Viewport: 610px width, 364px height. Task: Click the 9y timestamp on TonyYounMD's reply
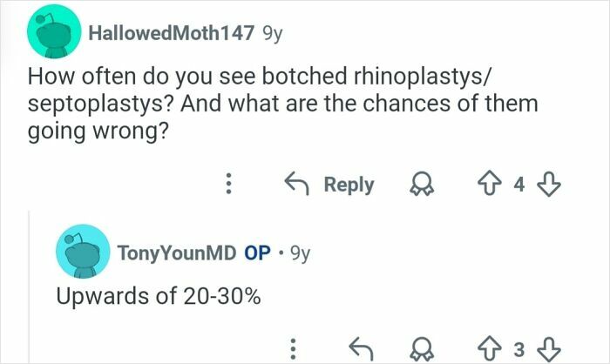[298, 253]
